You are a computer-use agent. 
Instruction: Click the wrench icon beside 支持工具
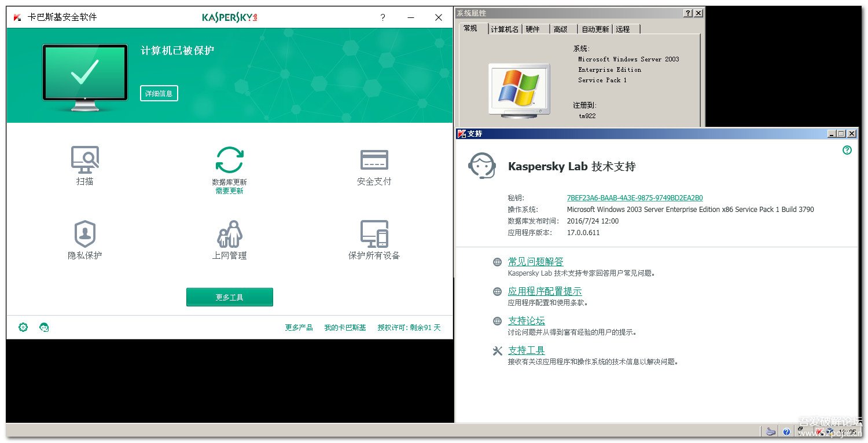click(x=497, y=350)
